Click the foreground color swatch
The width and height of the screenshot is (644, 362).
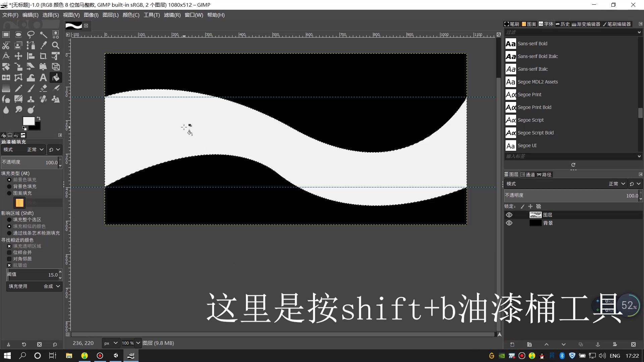pos(28,121)
